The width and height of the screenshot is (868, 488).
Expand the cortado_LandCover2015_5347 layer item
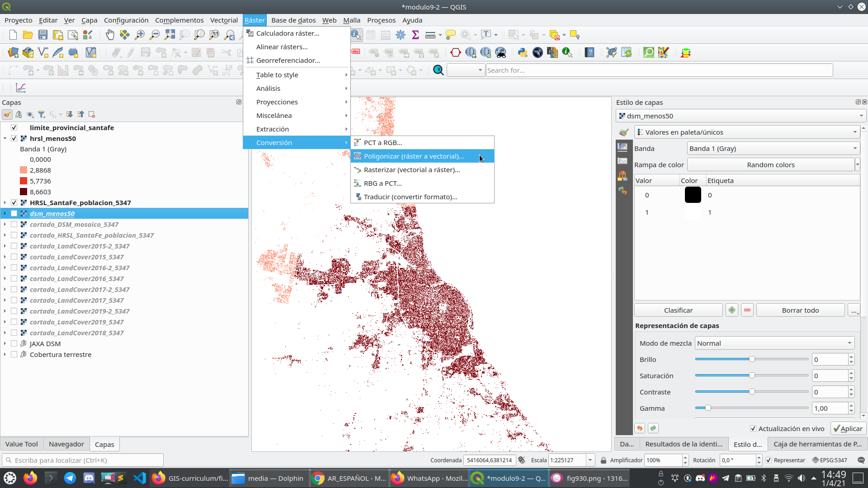click(5, 257)
